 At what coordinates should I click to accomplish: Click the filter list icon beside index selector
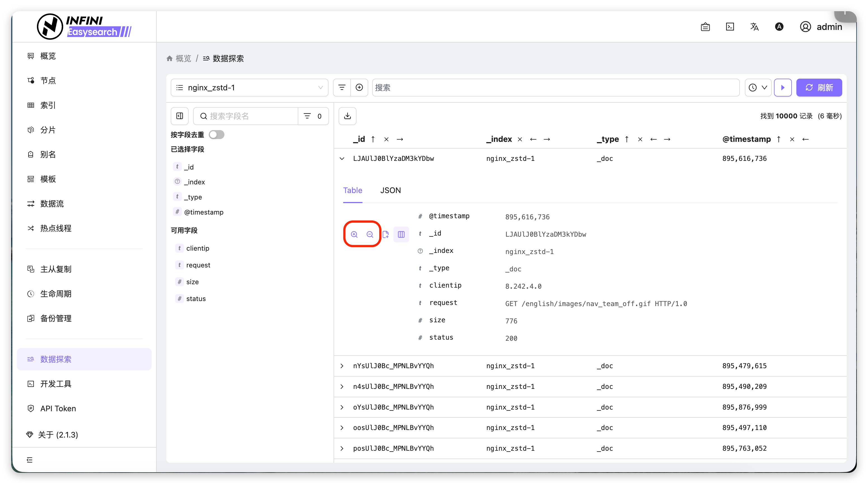click(342, 88)
